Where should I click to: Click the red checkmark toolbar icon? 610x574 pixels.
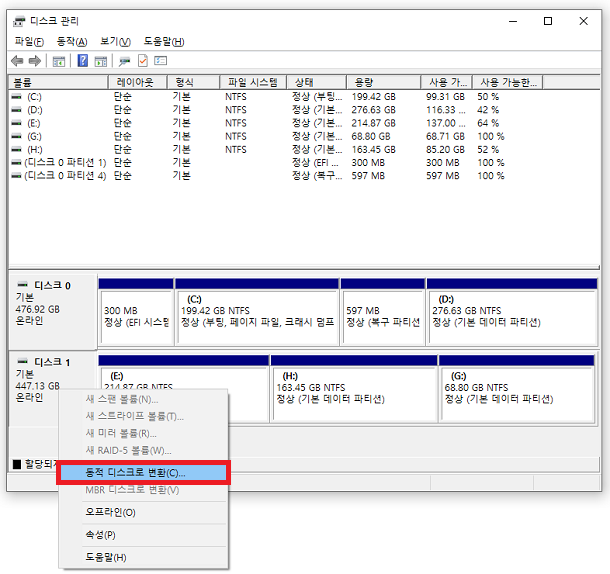142,60
